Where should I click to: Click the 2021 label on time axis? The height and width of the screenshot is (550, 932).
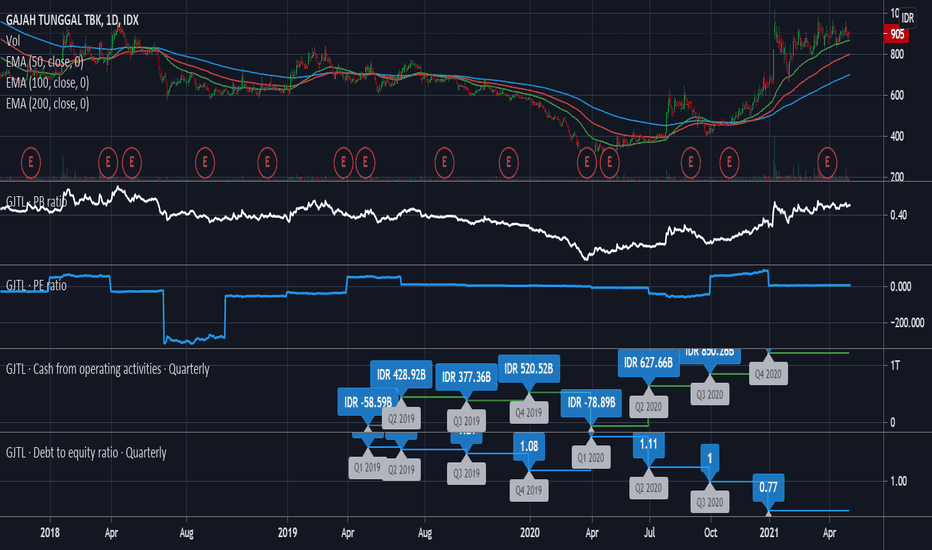[769, 533]
